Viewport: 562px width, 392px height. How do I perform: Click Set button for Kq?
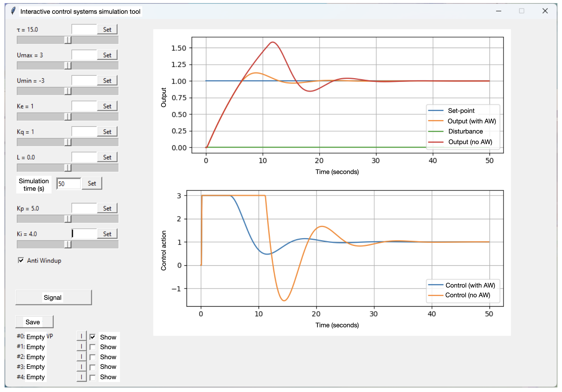tap(107, 132)
